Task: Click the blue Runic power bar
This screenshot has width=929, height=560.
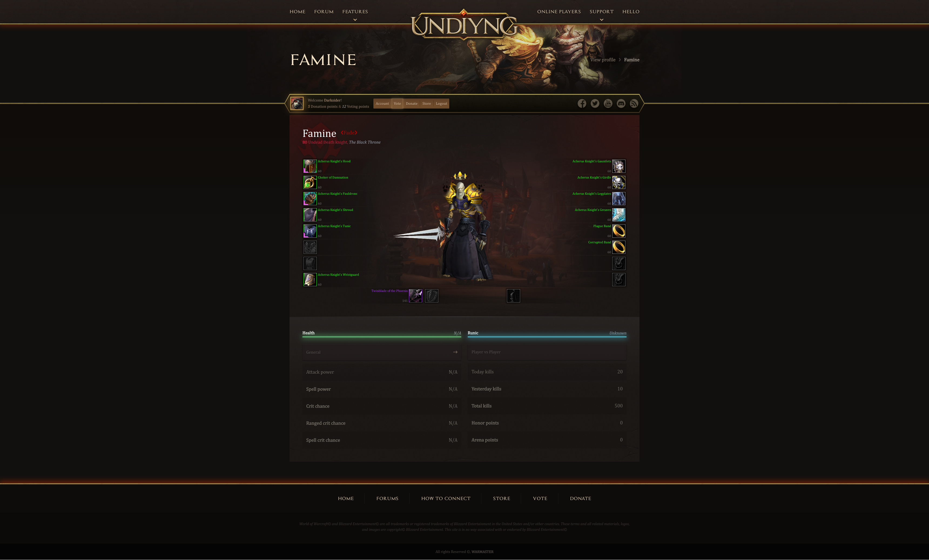Action: [x=547, y=337]
